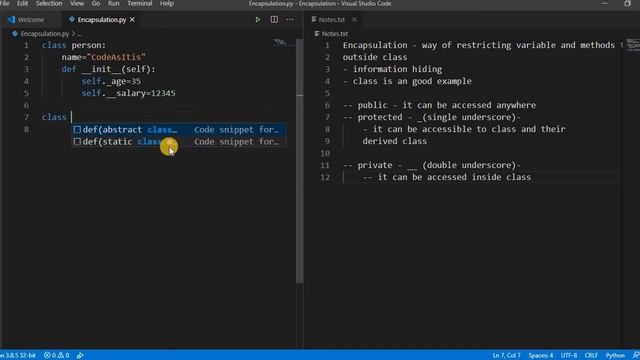Click 'derived class' line in Notes.txt
640x360 pixels.
click(394, 141)
